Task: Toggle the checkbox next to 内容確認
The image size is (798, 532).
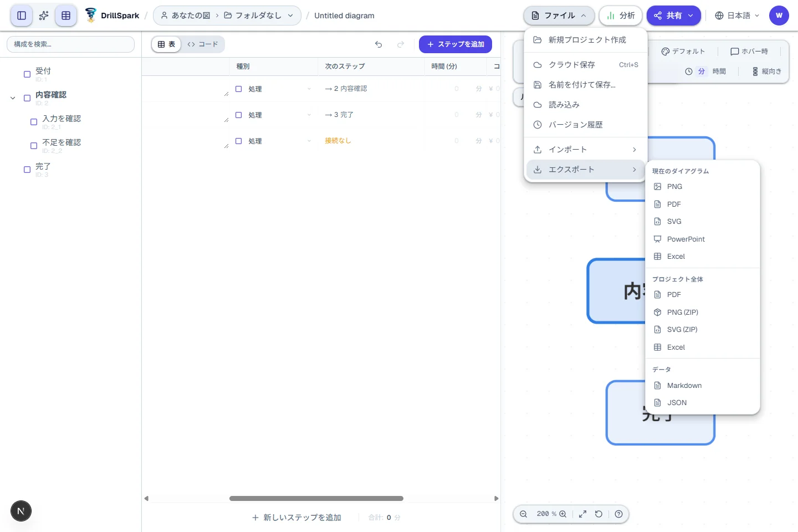Action: (x=27, y=98)
